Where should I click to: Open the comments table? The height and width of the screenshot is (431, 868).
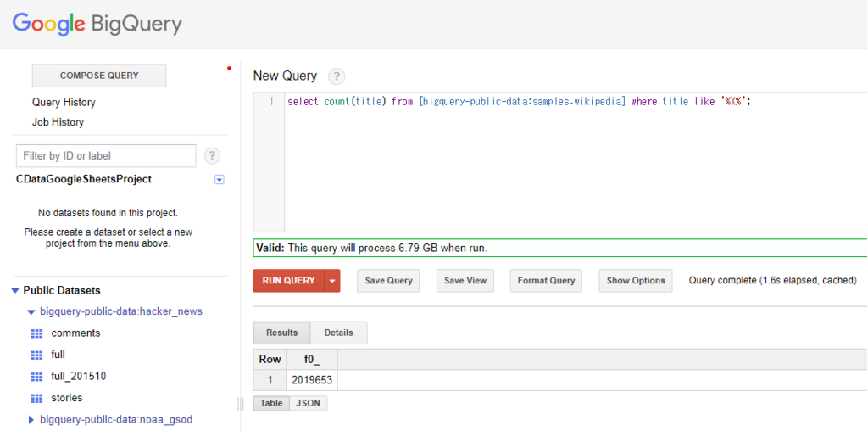tap(75, 333)
